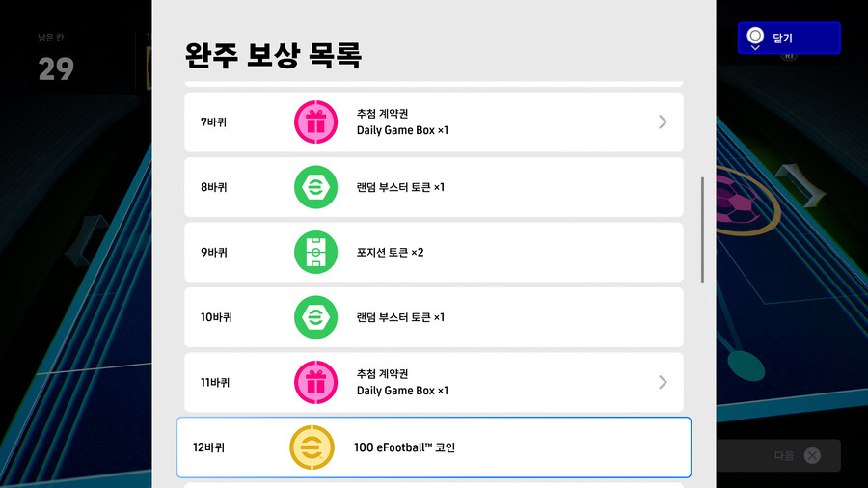The width and height of the screenshot is (868, 488).
Task: Click the reward list scrollbar thumb
Action: point(702,229)
